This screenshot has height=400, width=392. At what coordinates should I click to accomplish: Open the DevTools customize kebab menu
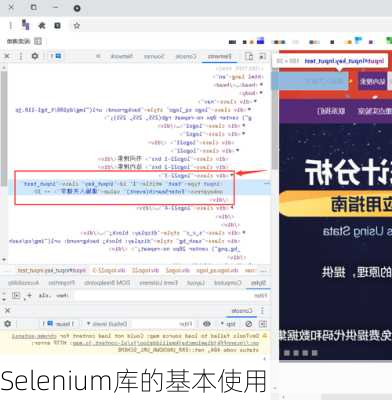pyautogui.click(x=21, y=56)
